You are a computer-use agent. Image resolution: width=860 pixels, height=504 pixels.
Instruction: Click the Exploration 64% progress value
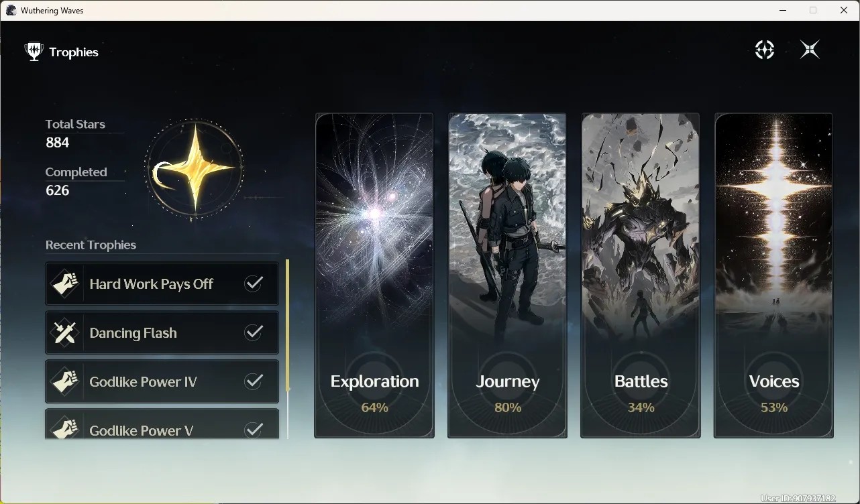(x=374, y=407)
